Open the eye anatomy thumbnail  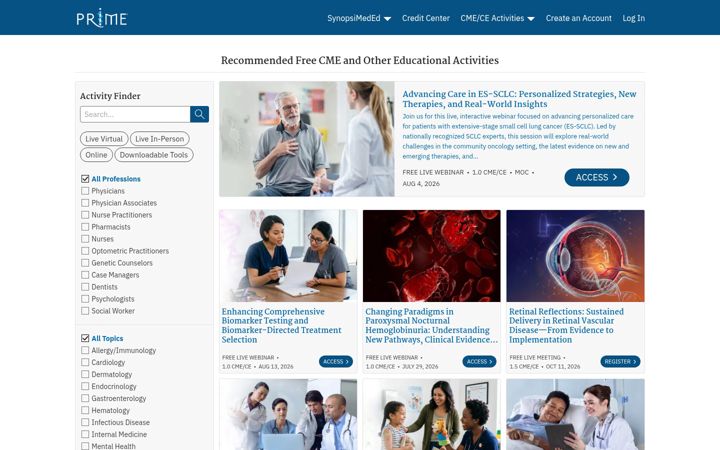pos(575,256)
